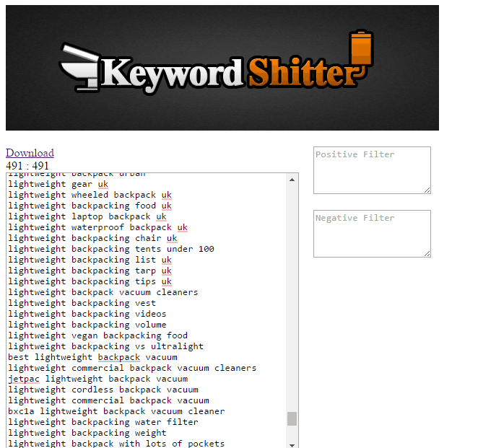
Task: Click 'lightweight backpacking tips uk' line
Action: coord(90,281)
